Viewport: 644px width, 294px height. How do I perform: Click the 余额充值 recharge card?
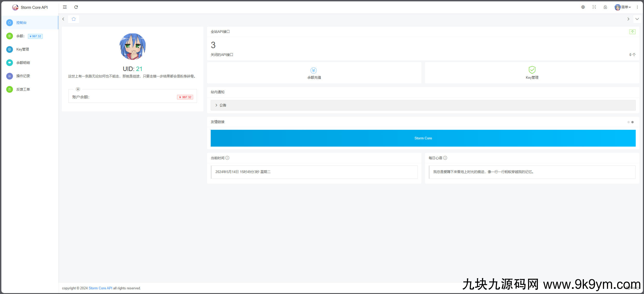tap(314, 73)
